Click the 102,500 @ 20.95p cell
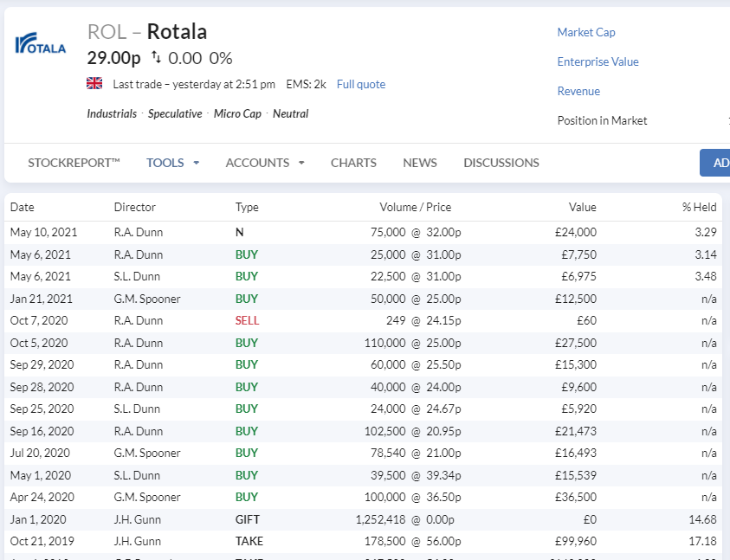 click(x=412, y=431)
